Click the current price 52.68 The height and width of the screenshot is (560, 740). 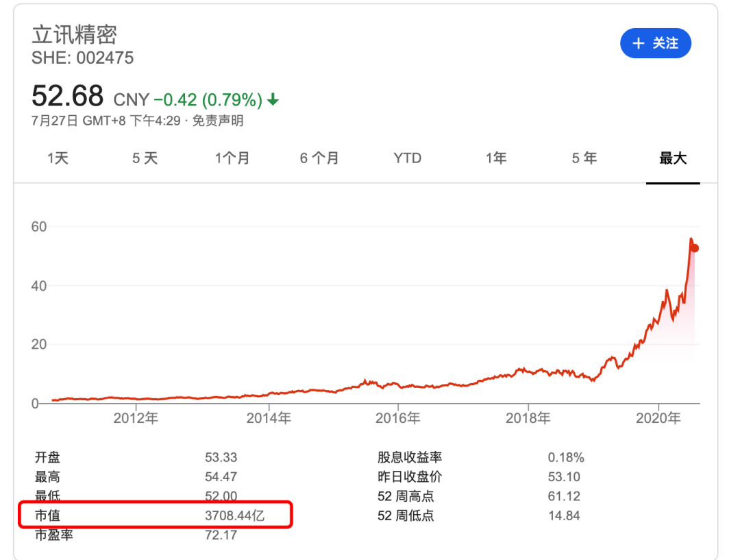67,96
